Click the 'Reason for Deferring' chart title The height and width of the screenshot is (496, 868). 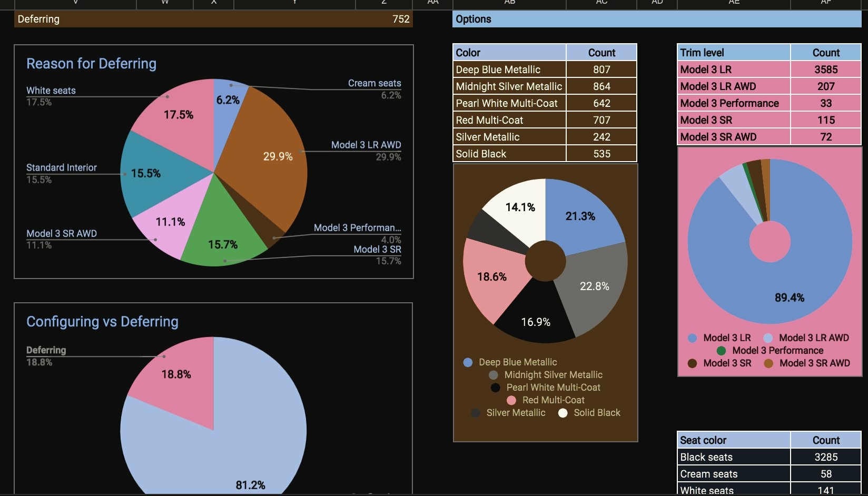(91, 64)
